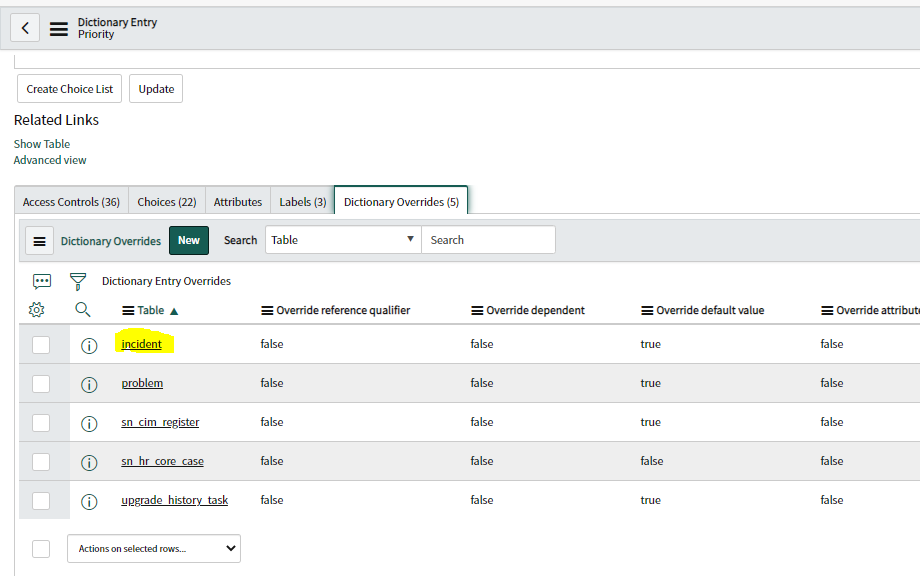Open the Table column header options menu
Viewport: 920px width, 576px height.
pos(128,311)
